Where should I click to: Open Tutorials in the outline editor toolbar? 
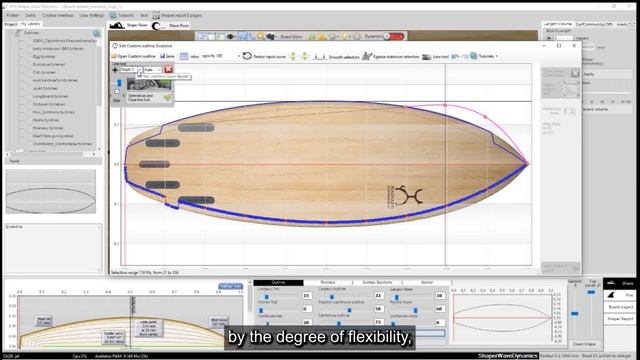(x=484, y=56)
